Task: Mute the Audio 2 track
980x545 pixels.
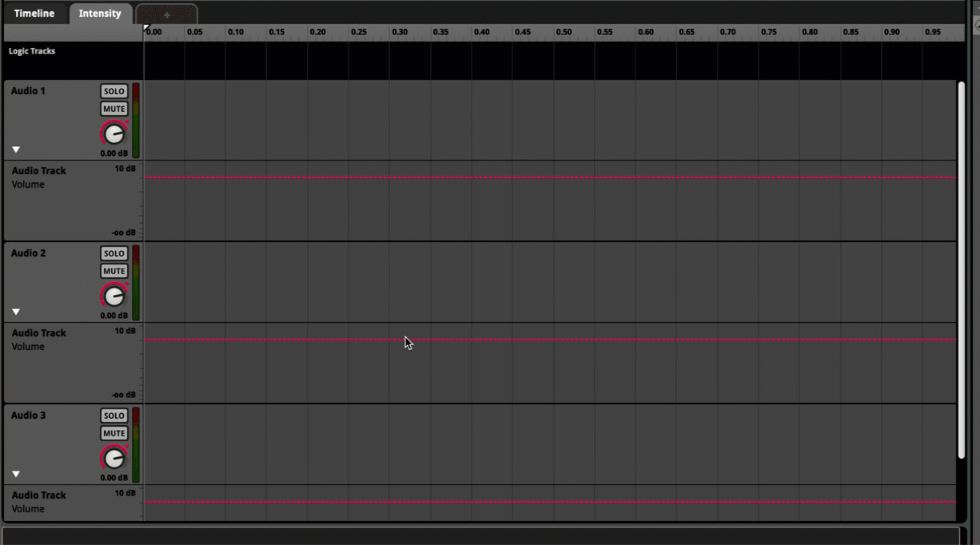Action: click(x=114, y=271)
